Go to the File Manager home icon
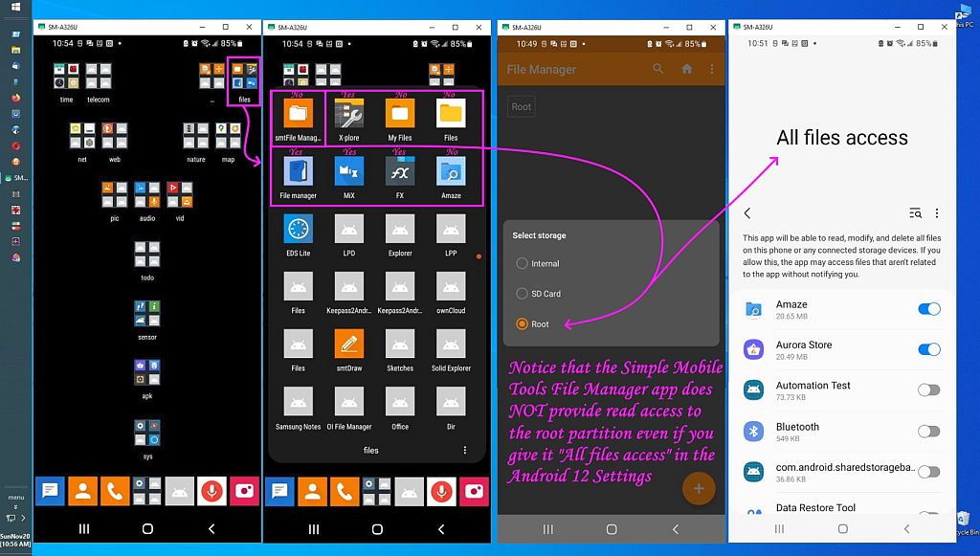 point(687,69)
